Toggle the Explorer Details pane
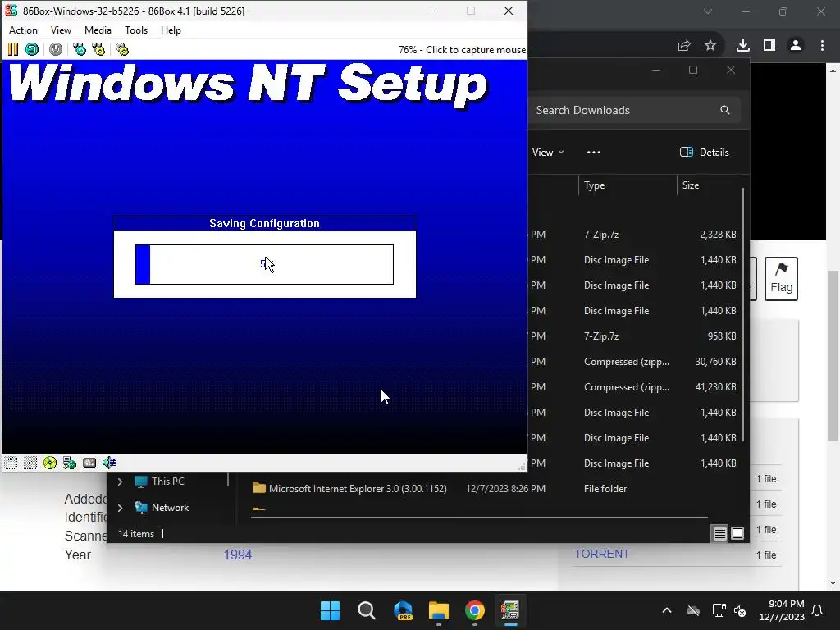Screen dimensions: 840x630 [x=705, y=152]
